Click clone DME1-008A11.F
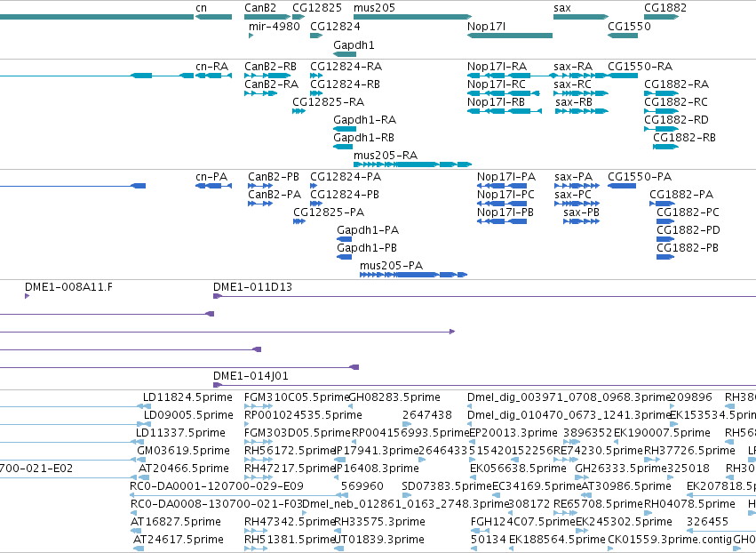The width and height of the screenshot is (756, 553). 27,296
